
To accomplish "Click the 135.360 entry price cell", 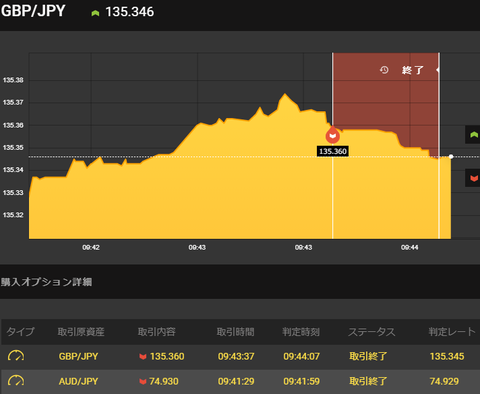I will click(167, 356).
